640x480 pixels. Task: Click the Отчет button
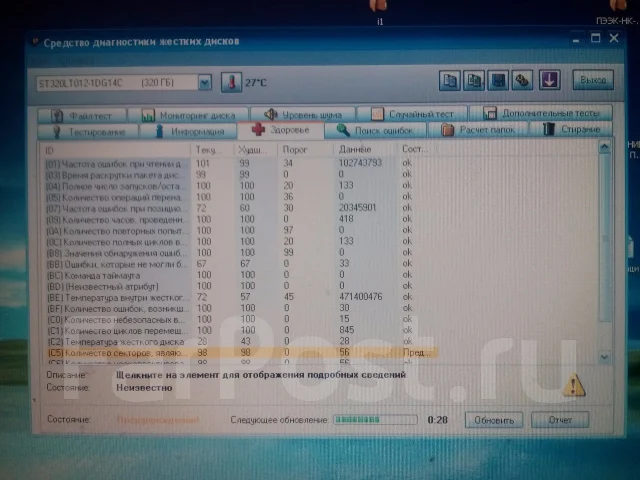[560, 420]
